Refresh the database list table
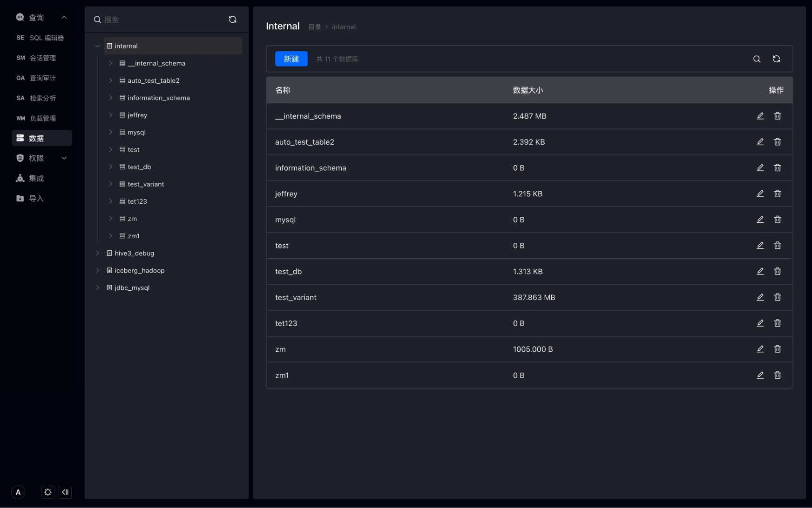 point(777,59)
